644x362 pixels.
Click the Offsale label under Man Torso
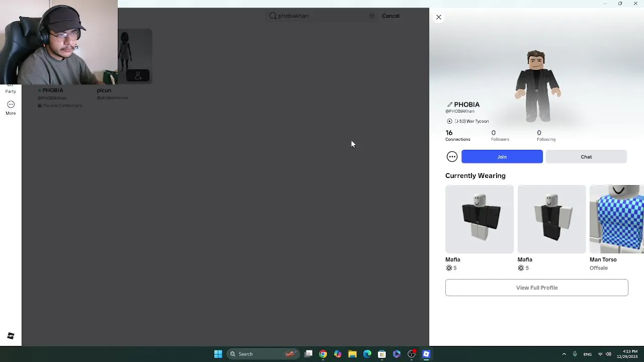point(599,268)
